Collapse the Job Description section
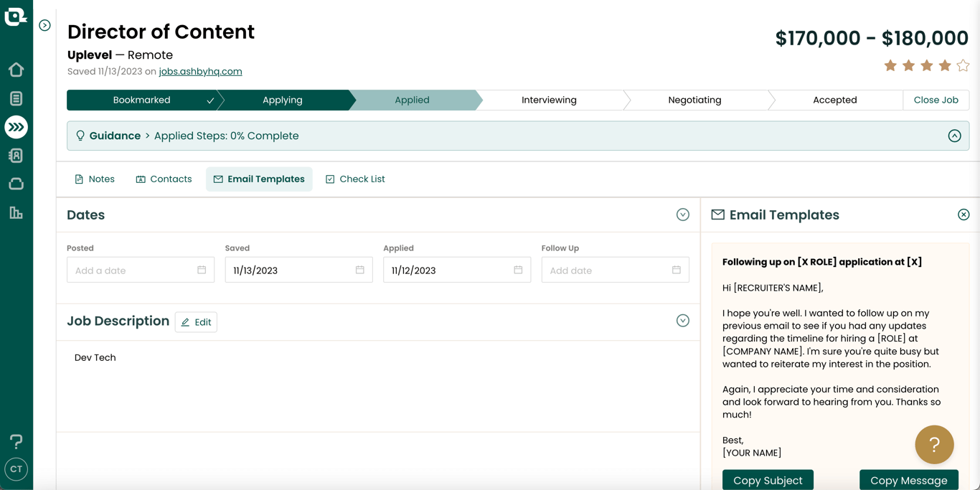980x490 pixels. click(682, 321)
